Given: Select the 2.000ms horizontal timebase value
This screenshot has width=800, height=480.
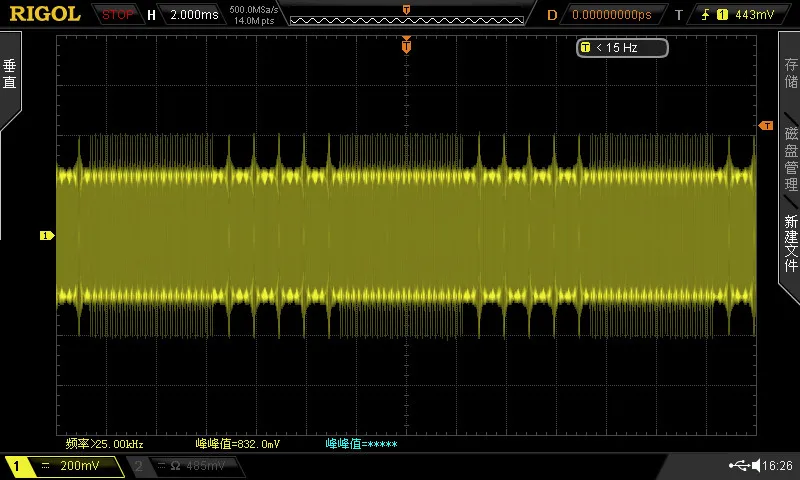Looking at the screenshot, I should [x=194, y=15].
